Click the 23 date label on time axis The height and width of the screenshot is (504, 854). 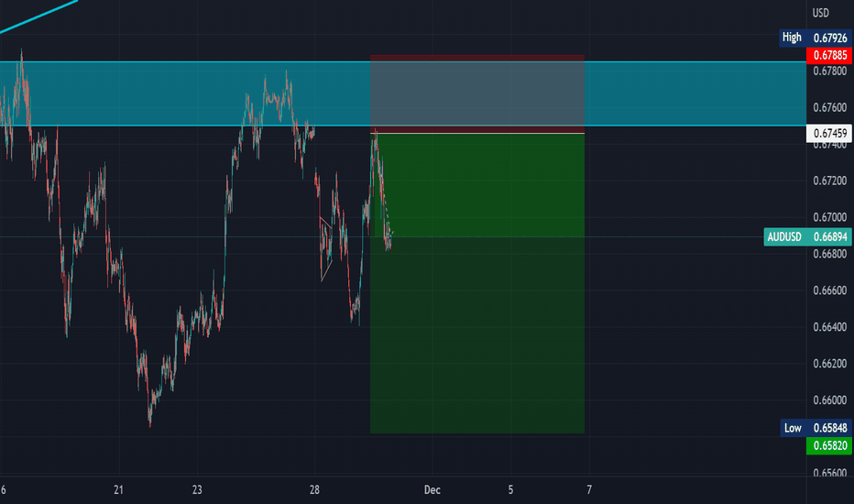click(x=197, y=490)
